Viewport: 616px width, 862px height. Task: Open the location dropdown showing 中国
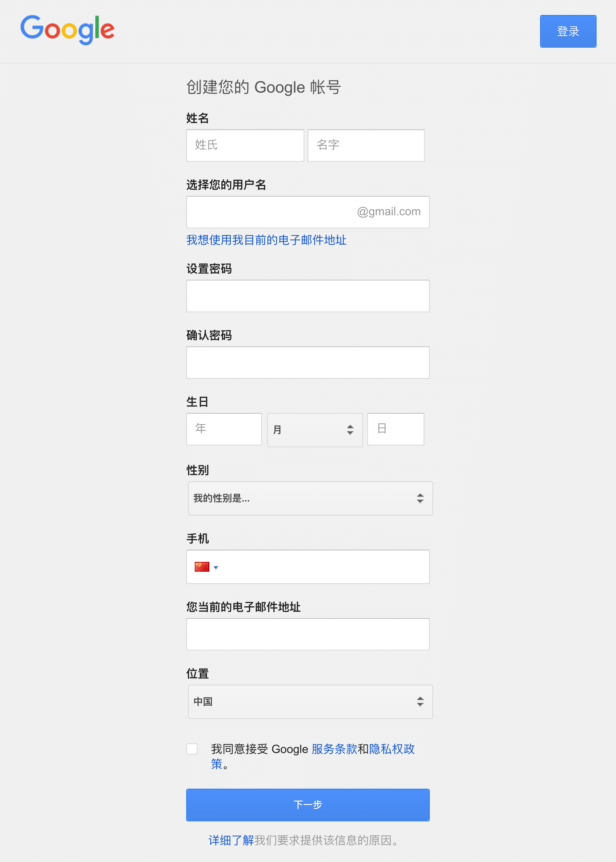point(310,702)
